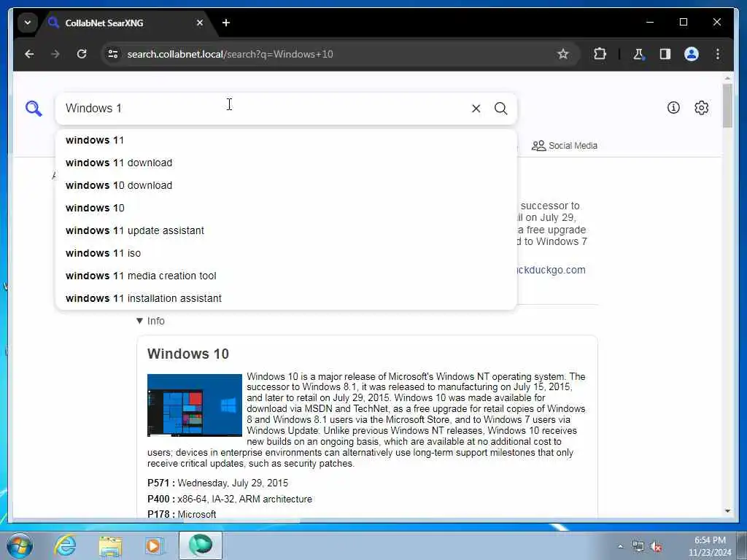
Task: Open Chrome three-dot menu
Action: click(x=718, y=54)
